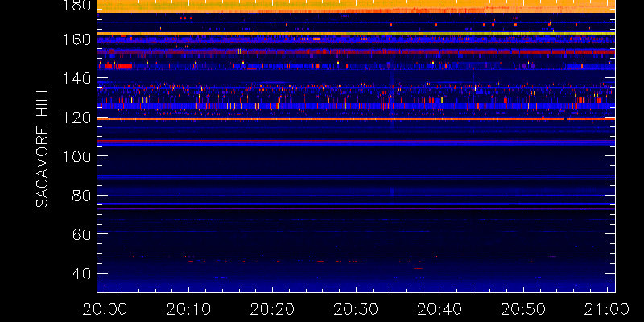The width and height of the screenshot is (644, 322).
Task: Click the 100 frequency axis label
Action: pyautogui.click(x=76, y=156)
